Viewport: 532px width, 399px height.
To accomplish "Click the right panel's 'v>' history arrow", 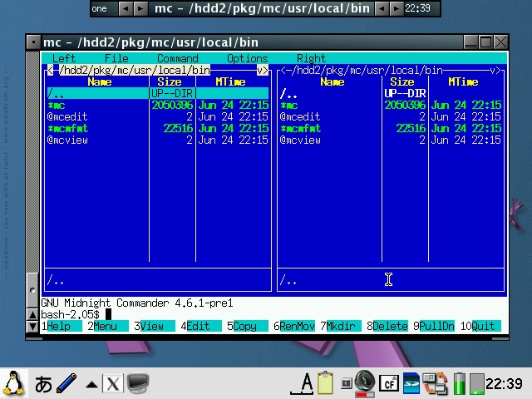I will 497,71.
